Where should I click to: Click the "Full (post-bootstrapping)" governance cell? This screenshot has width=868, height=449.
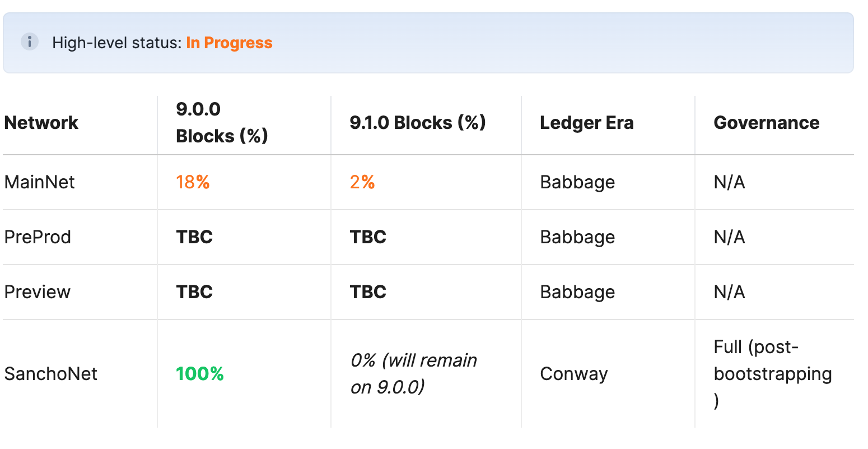pos(772,374)
